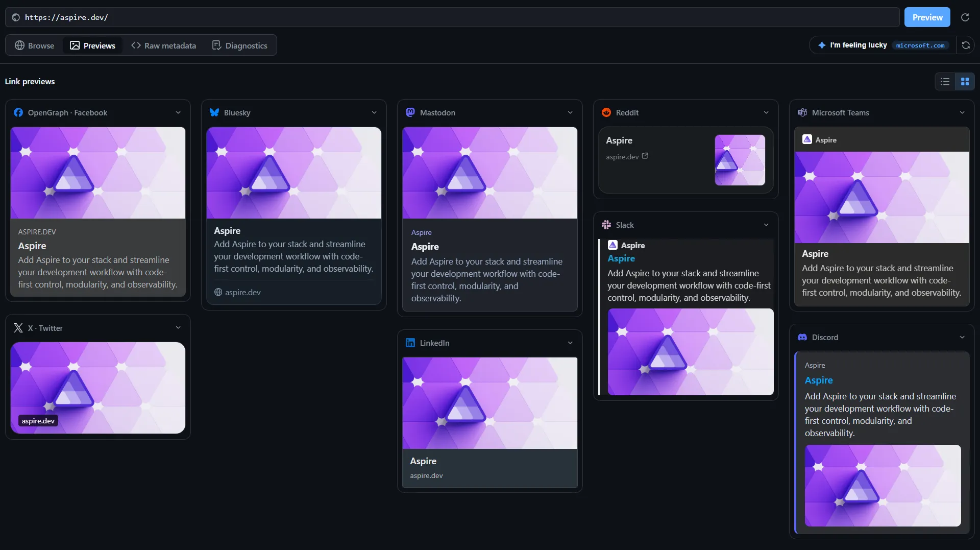Select the Previews tab
This screenshot has height=550, width=980.
pyautogui.click(x=92, y=45)
